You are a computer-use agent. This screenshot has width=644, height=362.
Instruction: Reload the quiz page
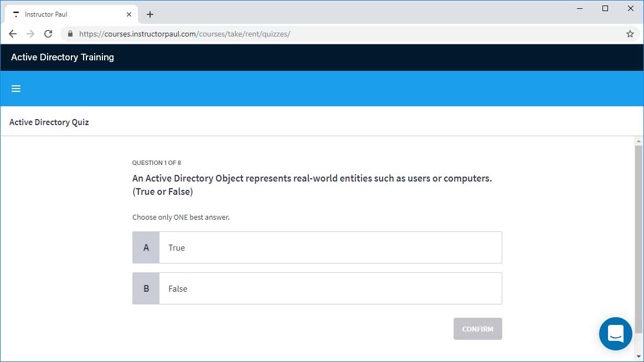pos(48,34)
